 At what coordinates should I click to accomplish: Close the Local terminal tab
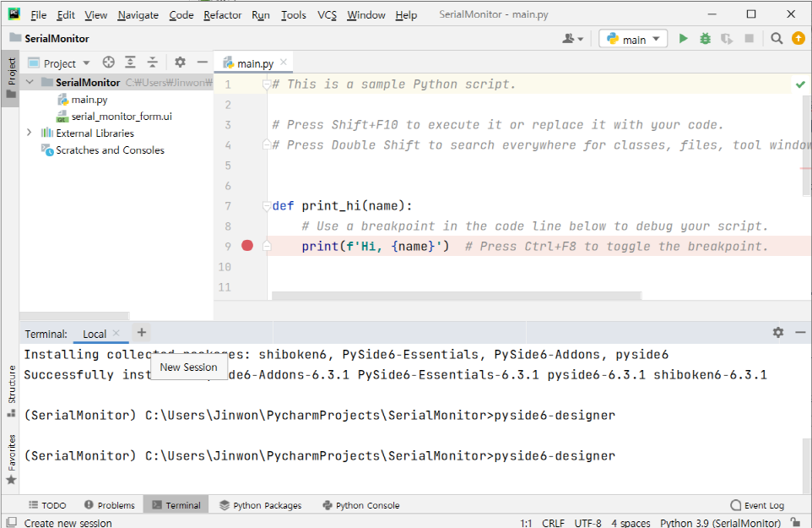coord(116,333)
